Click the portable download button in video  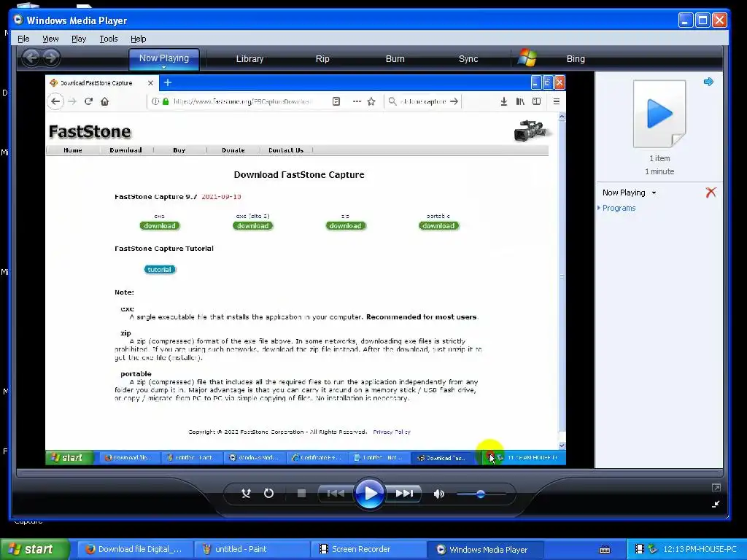[438, 226]
